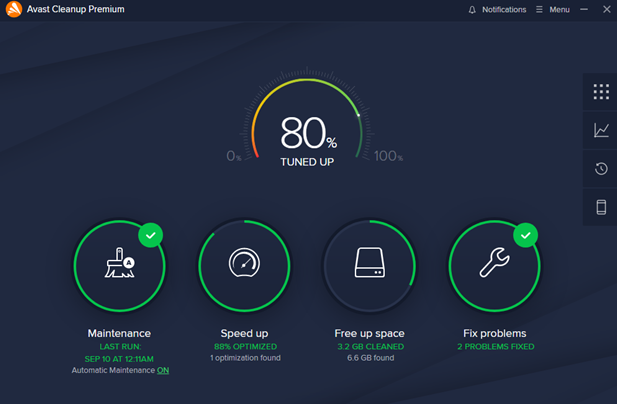
Task: Click the Maintenance label text
Action: click(x=119, y=333)
